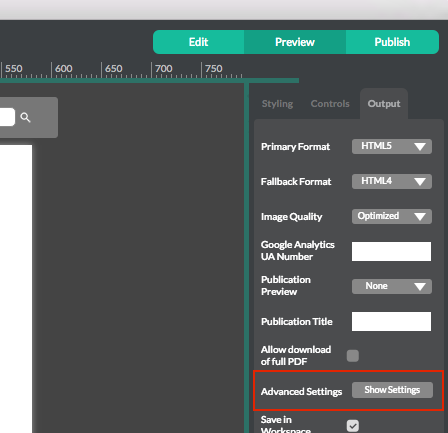
Task: Switch to Preview mode
Action: point(295,42)
